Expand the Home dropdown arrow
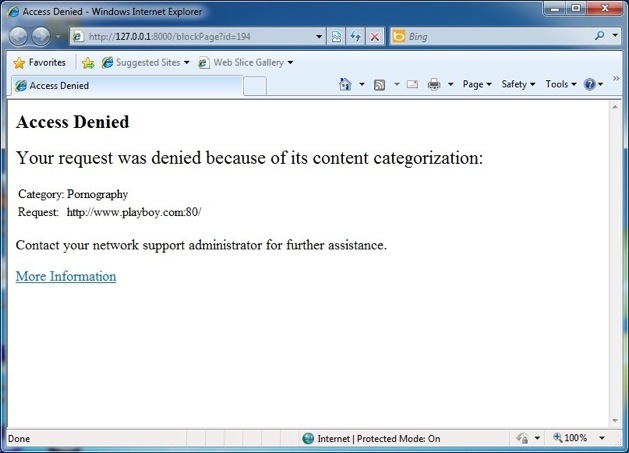The width and height of the screenshot is (629, 453). 362,84
